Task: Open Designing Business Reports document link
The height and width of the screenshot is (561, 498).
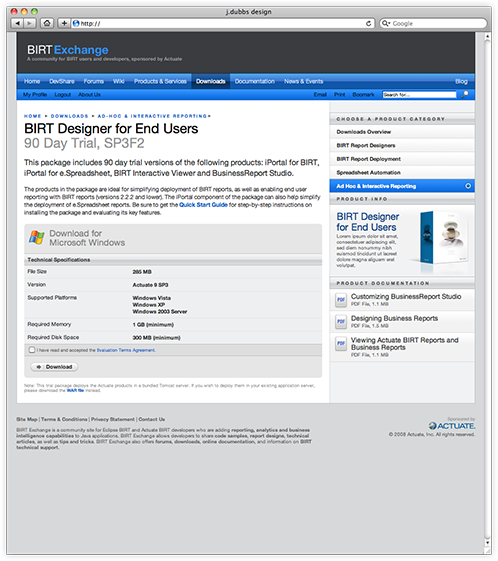Action: pyautogui.click(x=394, y=318)
